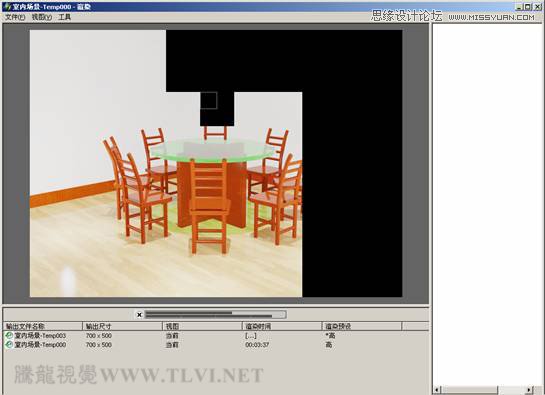Click the horizontal scrollbar thumb in right panel
The height and width of the screenshot is (395, 545).
pyautogui.click(x=470, y=390)
